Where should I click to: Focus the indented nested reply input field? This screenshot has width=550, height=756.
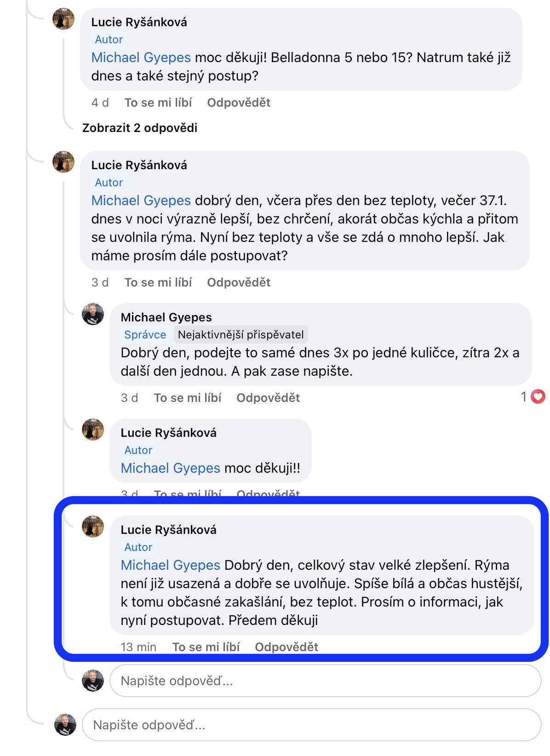pyautogui.click(x=325, y=681)
